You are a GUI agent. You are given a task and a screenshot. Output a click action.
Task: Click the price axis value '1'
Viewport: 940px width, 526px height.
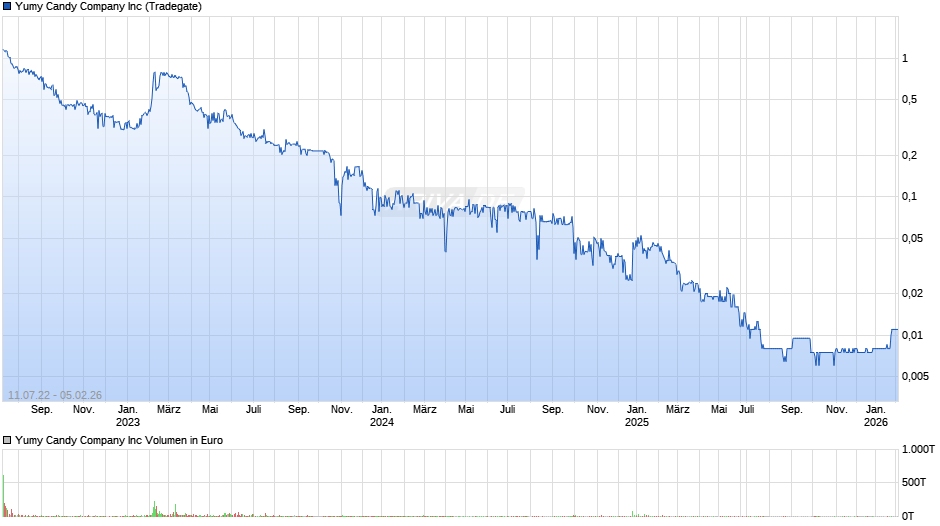click(x=905, y=58)
